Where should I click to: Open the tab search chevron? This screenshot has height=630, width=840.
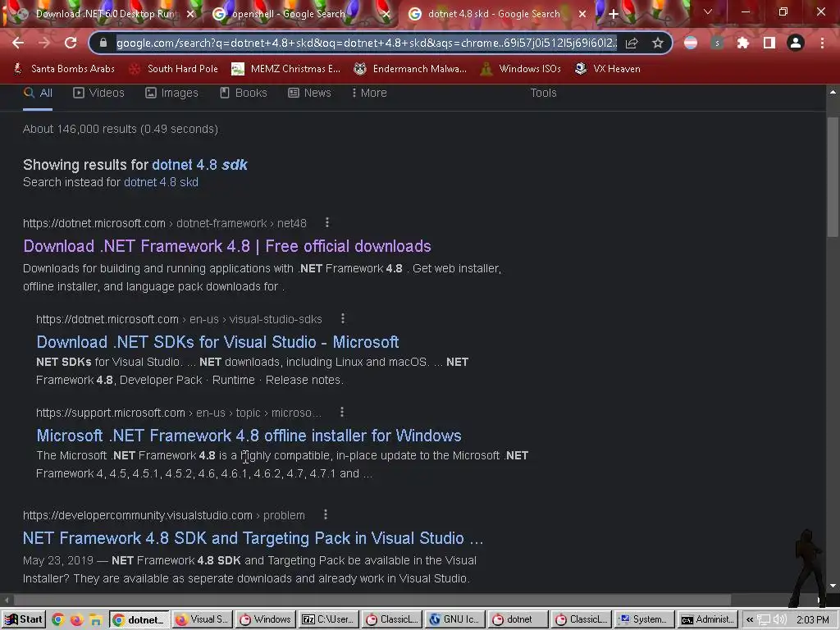[x=708, y=11]
